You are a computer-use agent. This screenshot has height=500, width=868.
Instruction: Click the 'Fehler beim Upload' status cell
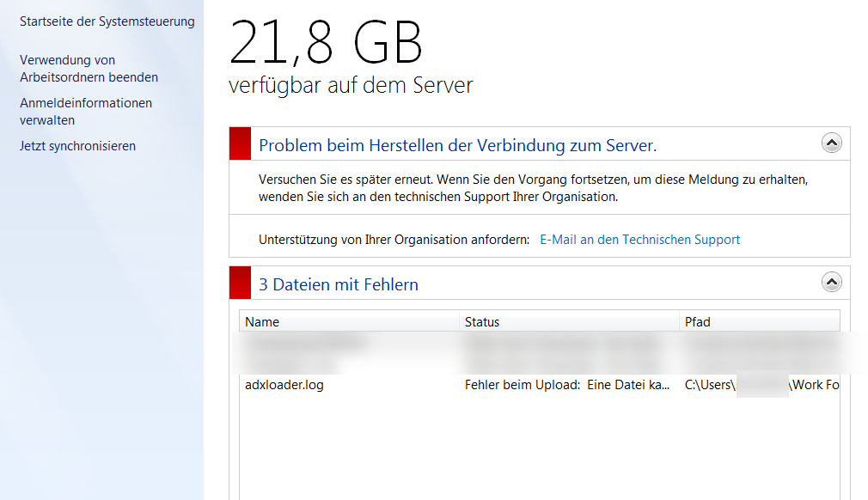click(567, 385)
